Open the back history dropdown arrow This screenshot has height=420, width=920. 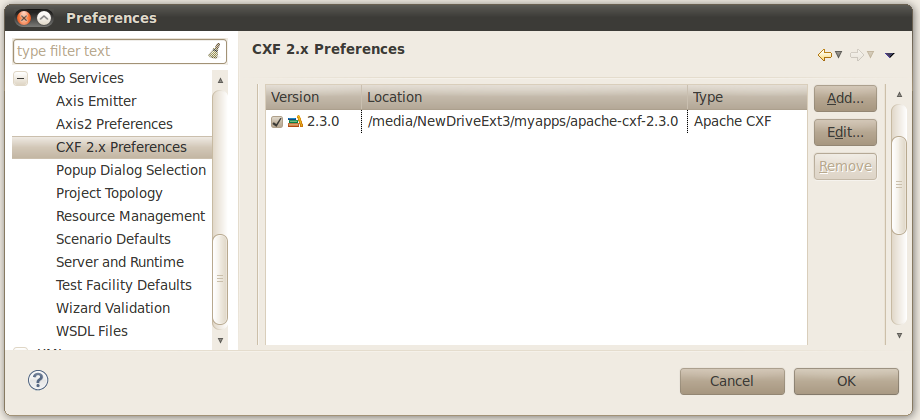coord(839,55)
